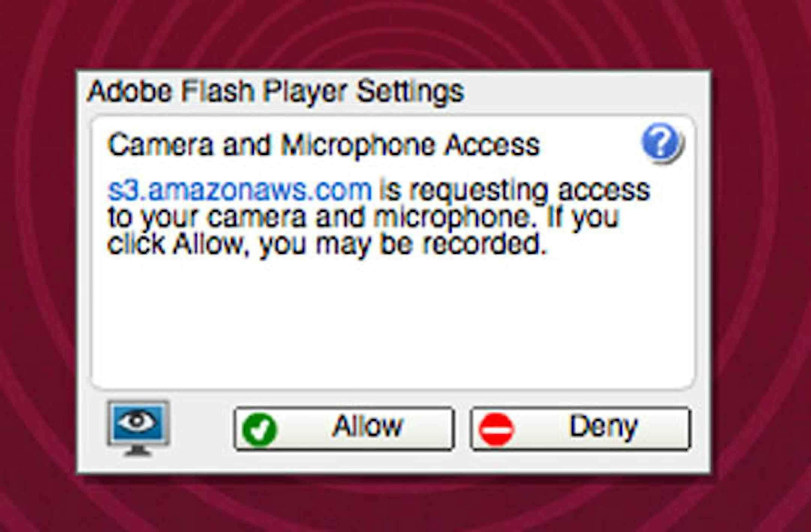Click gray footer space beside the privacy icon
Viewport: 811px width, 532px height.
pyautogui.click(x=201, y=428)
